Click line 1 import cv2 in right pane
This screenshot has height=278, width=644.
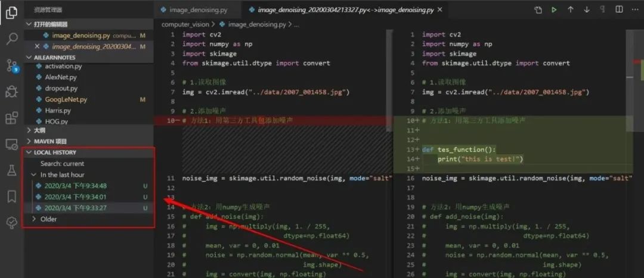441,35
